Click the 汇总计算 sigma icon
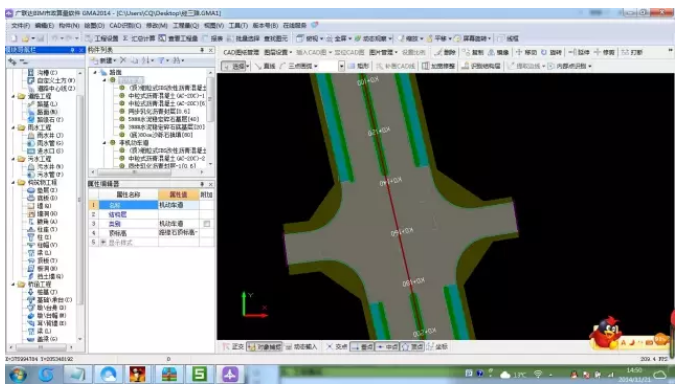682x389 pixels. 125,39
